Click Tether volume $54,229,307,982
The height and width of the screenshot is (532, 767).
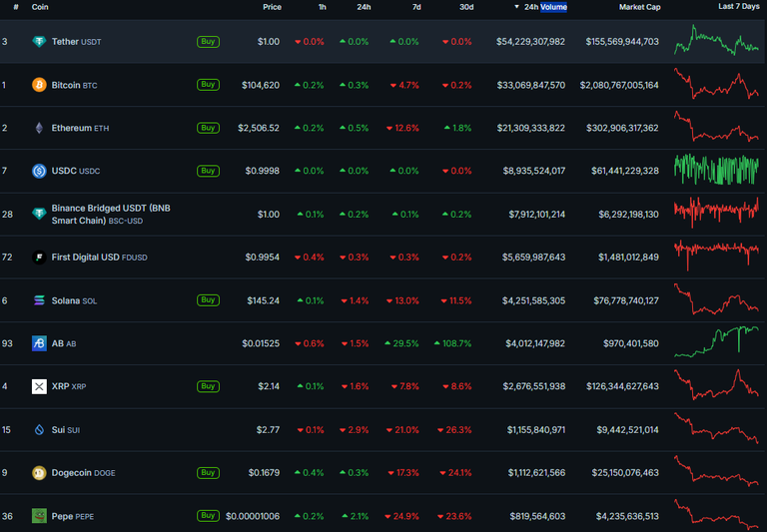tap(530, 42)
